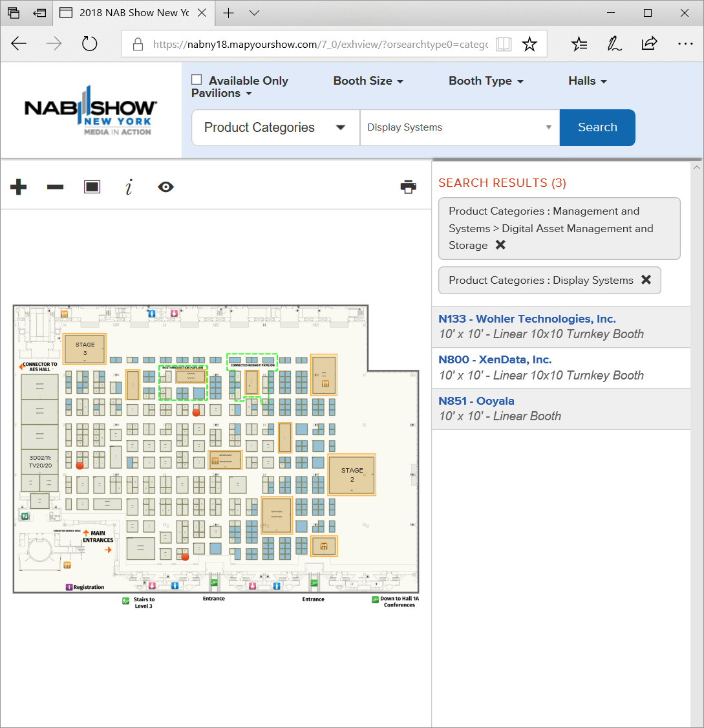Screen dimensions: 704x728
Task: Show the tab preview dropdown
Action: coord(254,13)
